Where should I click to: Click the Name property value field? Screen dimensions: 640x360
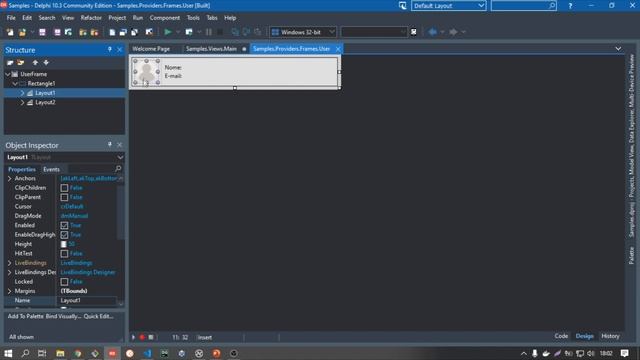coord(88,300)
